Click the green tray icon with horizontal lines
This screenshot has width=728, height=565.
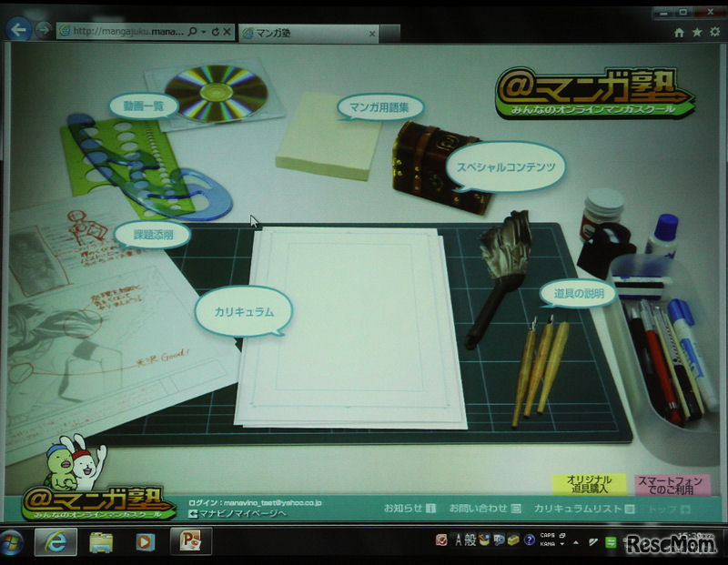tap(611, 541)
